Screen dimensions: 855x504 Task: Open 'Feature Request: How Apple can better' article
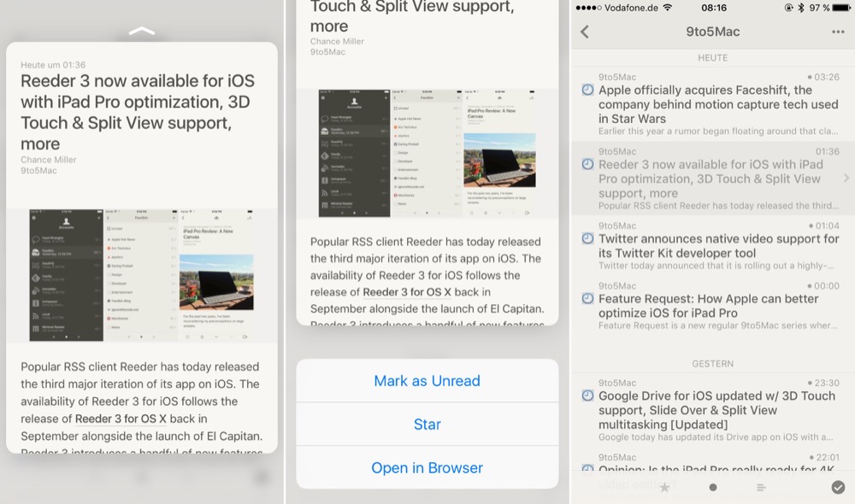(x=713, y=306)
